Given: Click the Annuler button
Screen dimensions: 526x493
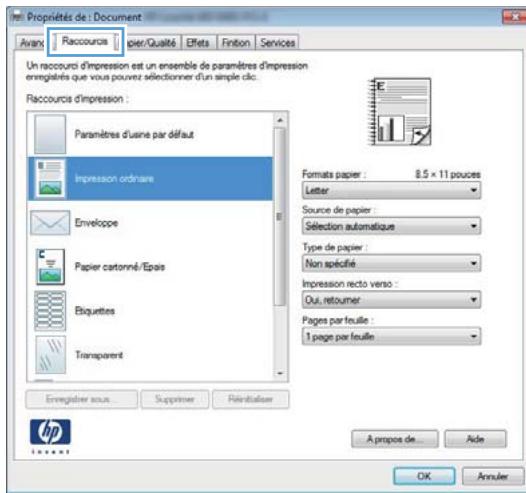Looking at the screenshot, I should click(493, 476).
